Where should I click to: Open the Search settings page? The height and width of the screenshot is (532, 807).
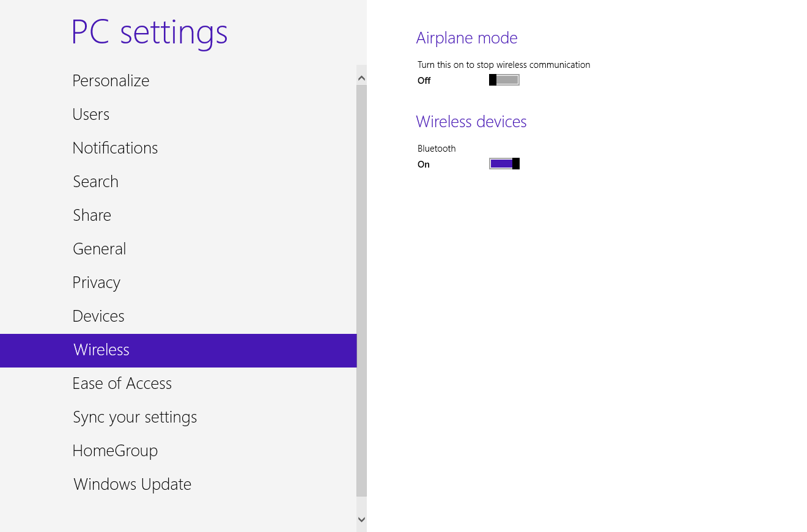[x=178, y=182]
